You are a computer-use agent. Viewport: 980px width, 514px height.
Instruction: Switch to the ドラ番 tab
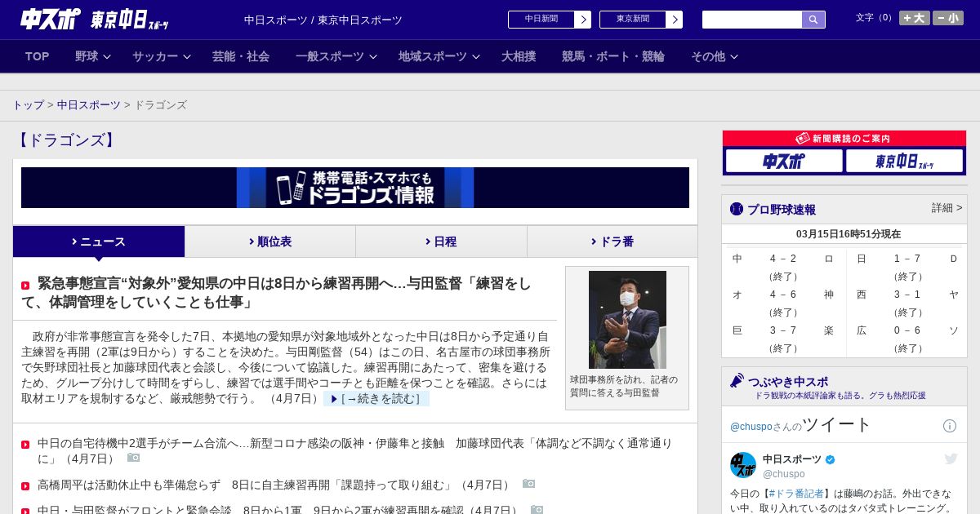[612, 241]
